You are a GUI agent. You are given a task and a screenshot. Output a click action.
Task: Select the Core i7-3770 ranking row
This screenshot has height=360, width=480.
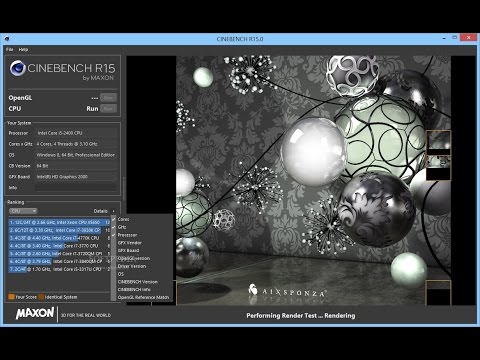point(59,246)
